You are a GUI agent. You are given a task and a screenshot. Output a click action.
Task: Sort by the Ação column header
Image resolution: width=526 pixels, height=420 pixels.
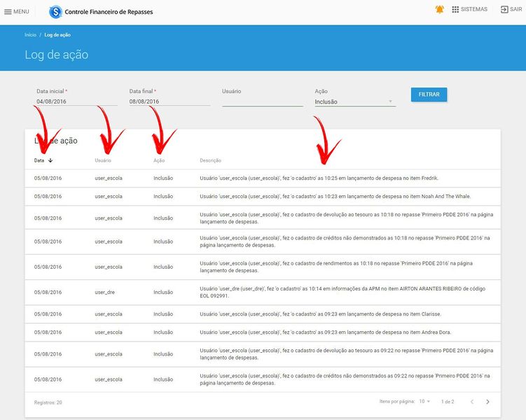[159, 160]
